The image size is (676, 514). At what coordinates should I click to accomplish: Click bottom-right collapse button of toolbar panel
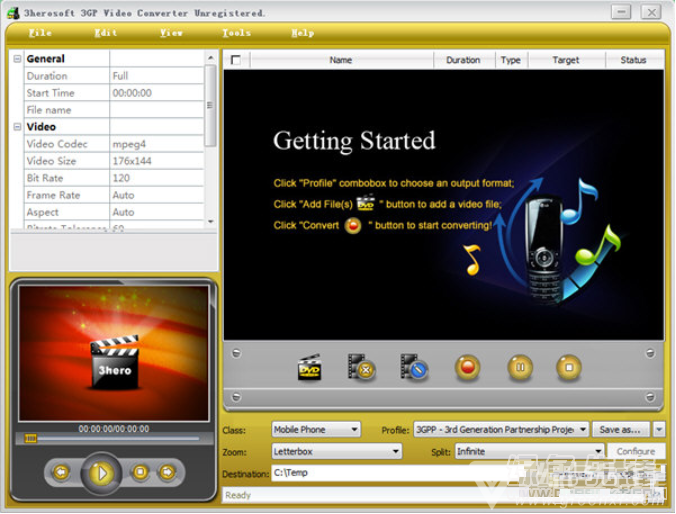point(650,397)
